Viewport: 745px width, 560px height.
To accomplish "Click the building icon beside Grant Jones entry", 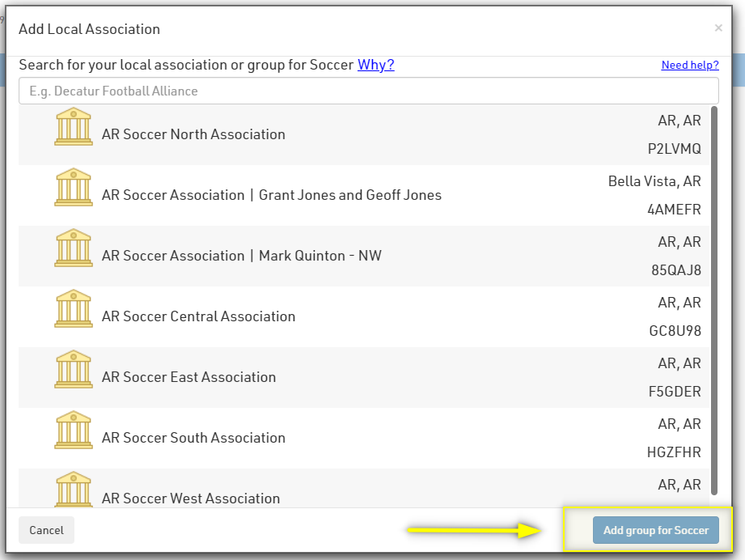I will [x=73, y=188].
